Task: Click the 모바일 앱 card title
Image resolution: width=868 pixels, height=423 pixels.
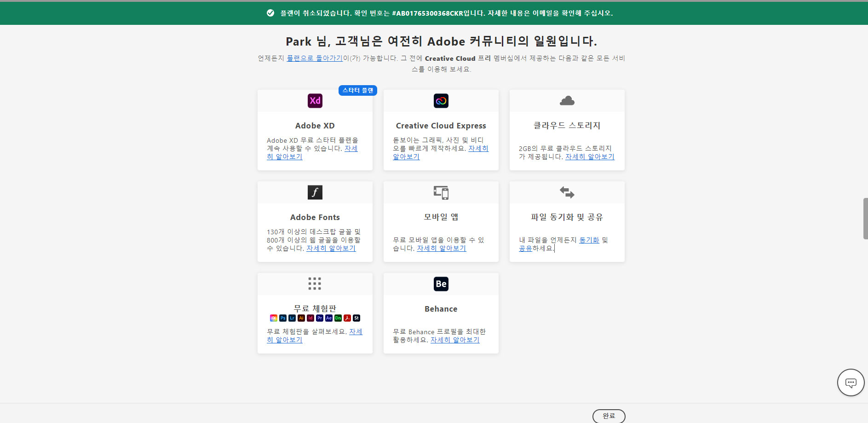Action: coord(441,217)
